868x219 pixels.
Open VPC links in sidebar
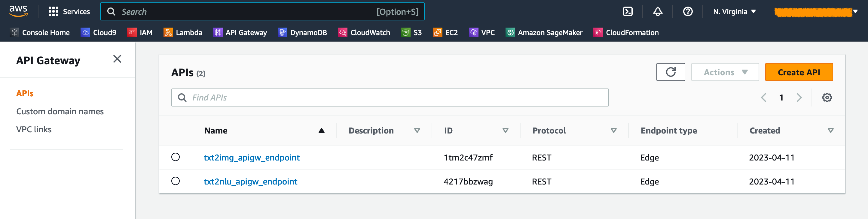34,130
